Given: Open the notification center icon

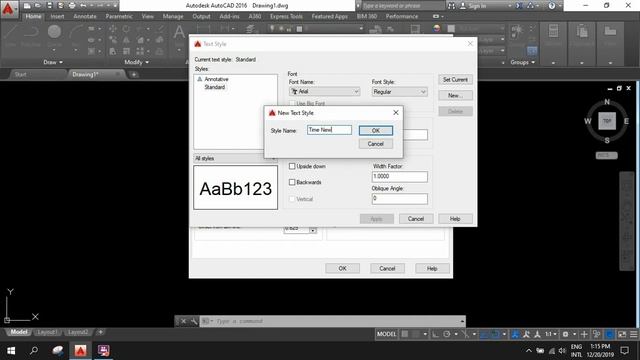Looking at the screenshot, I should [x=624, y=351].
